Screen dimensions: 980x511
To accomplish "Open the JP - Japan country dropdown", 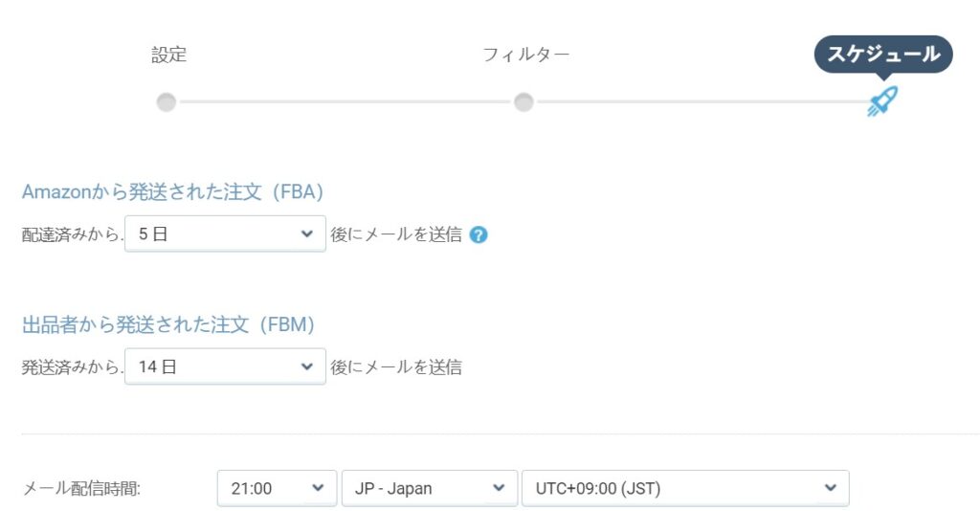I will point(430,488).
